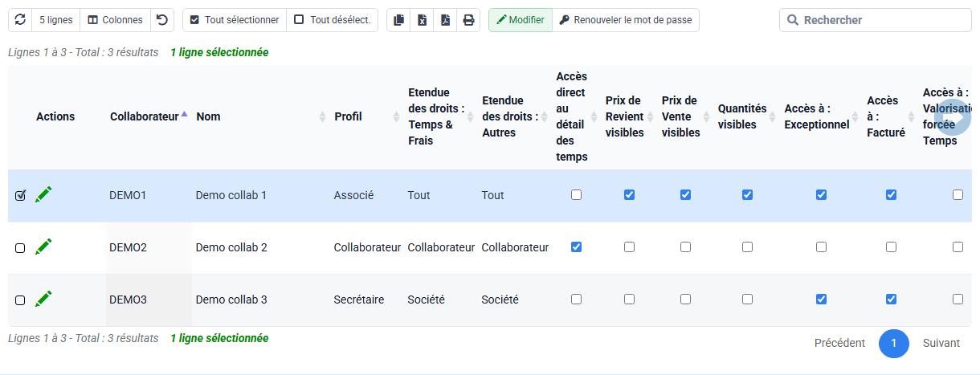
Task: Sort by Accès à : Exceptionnel column
Action: [822, 116]
